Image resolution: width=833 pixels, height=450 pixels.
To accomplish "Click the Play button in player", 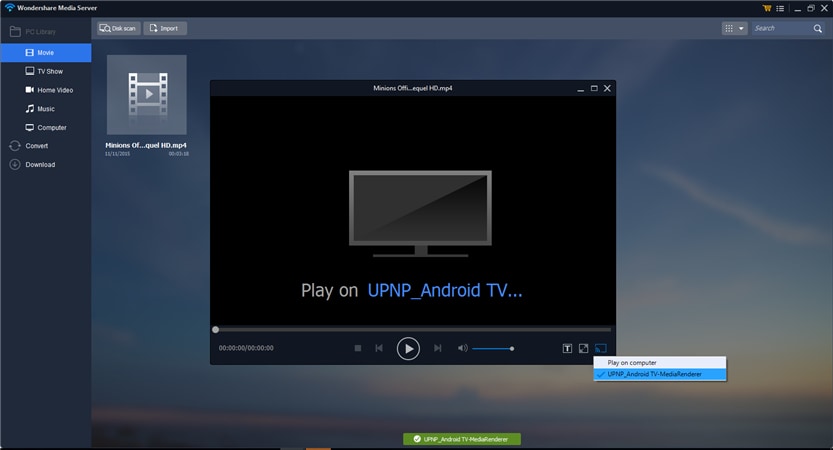I will click(408, 349).
